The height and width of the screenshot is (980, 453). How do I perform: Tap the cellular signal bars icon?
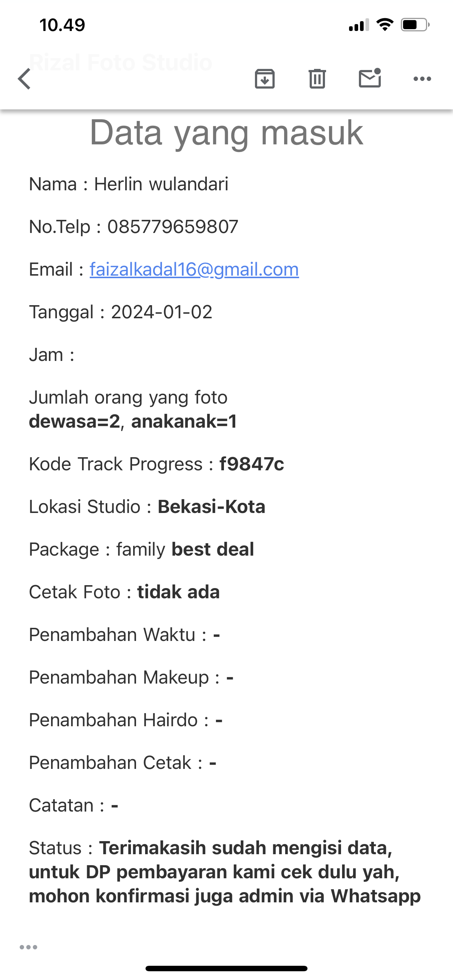click(359, 25)
